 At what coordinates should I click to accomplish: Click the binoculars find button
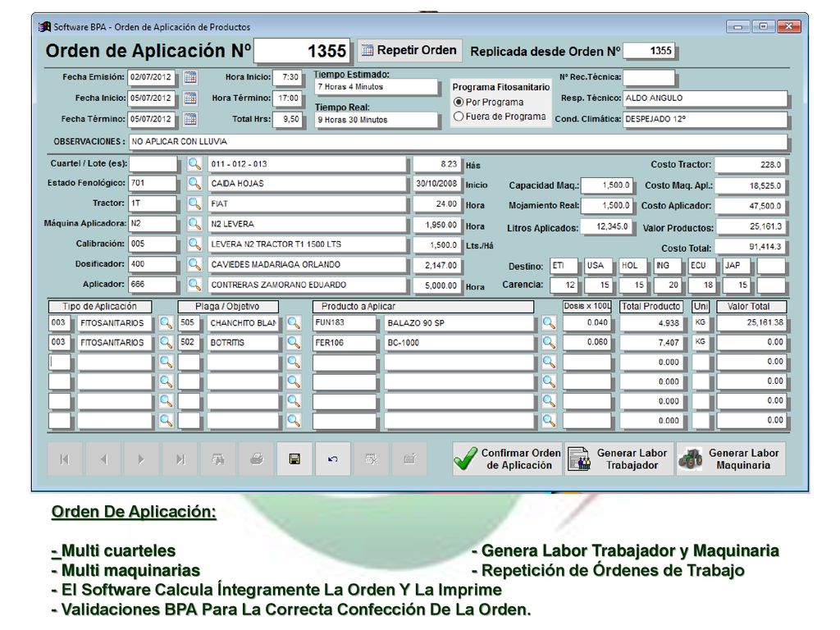click(x=218, y=459)
